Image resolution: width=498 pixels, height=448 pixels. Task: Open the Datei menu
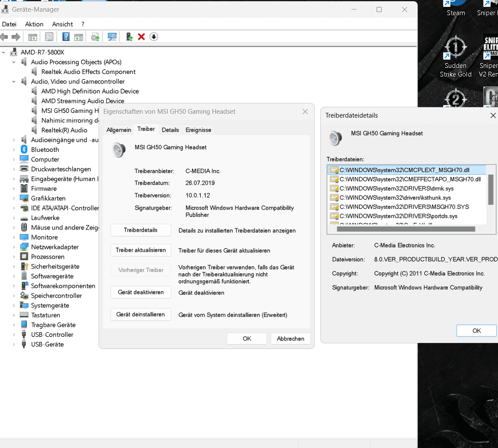pos(9,24)
